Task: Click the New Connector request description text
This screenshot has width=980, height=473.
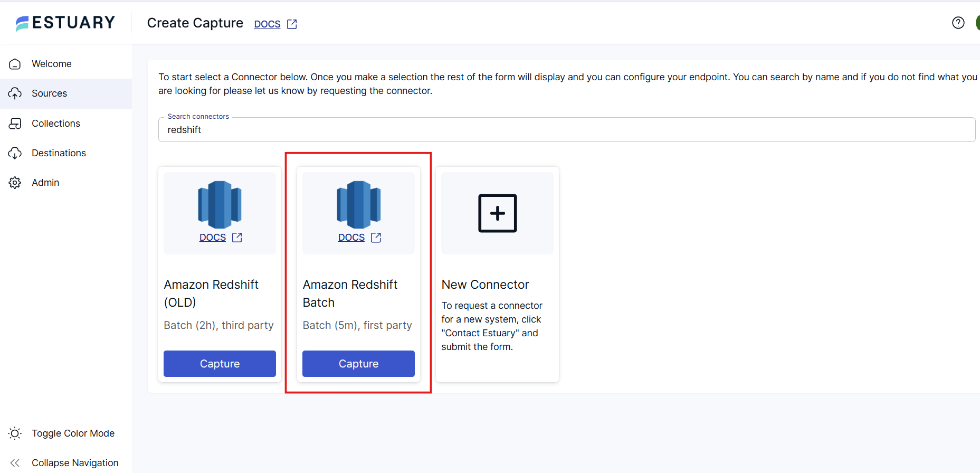Action: [492, 326]
